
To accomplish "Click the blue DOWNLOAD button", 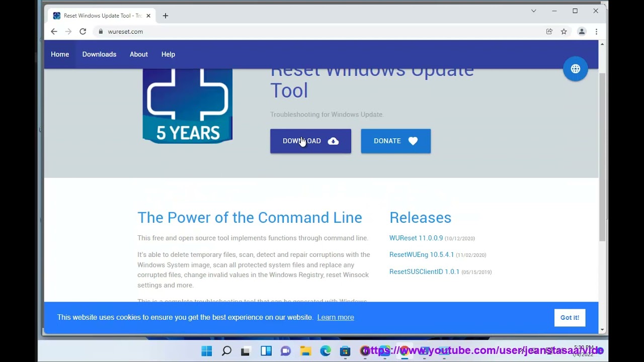I will pyautogui.click(x=310, y=141).
